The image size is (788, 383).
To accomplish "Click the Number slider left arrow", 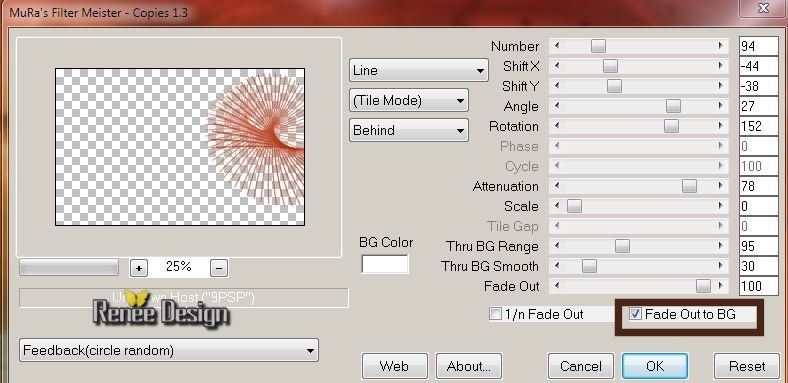I will (x=556, y=46).
